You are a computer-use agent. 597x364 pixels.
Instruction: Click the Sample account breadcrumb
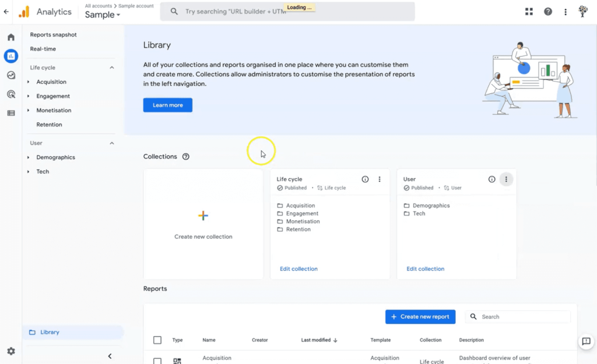coord(136,6)
